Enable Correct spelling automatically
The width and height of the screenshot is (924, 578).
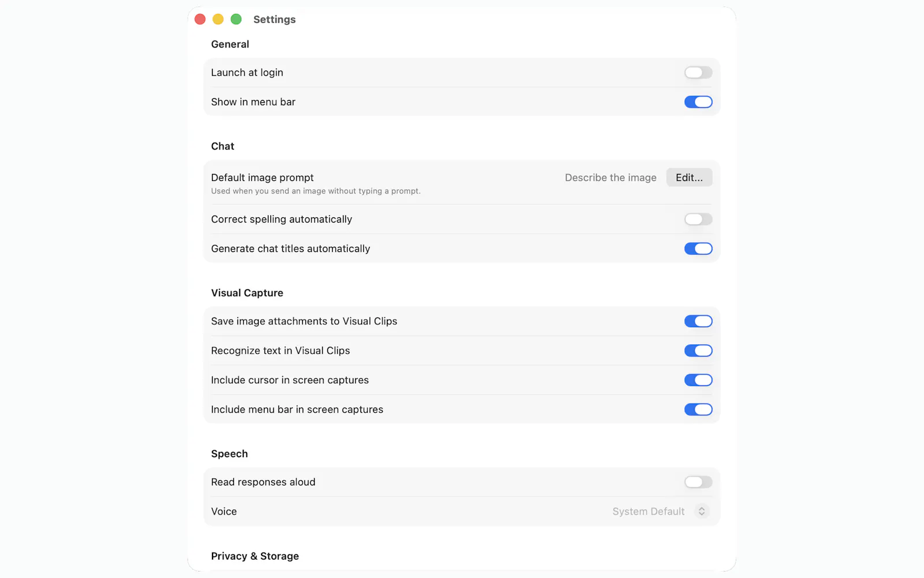click(x=698, y=219)
